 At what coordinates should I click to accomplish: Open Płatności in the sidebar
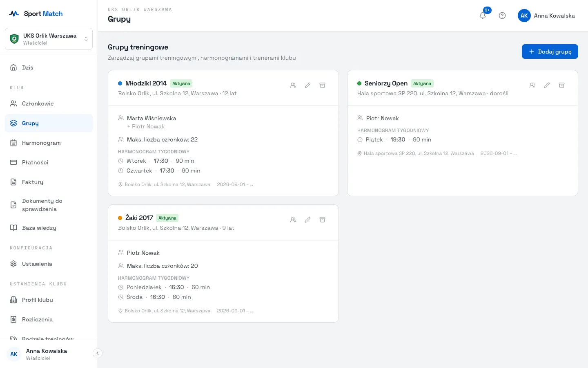49,162
